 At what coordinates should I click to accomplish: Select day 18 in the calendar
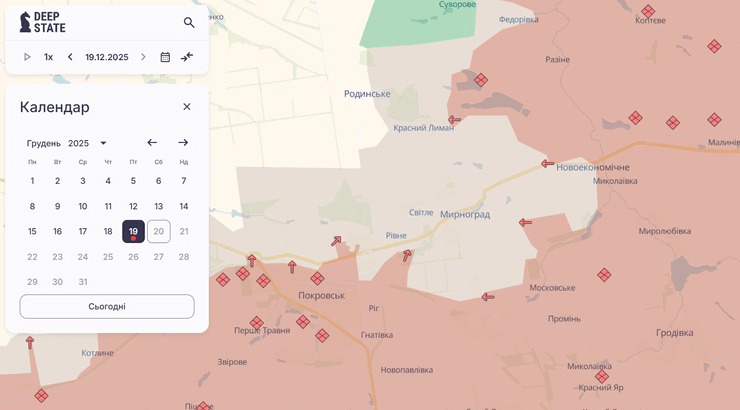(x=108, y=231)
